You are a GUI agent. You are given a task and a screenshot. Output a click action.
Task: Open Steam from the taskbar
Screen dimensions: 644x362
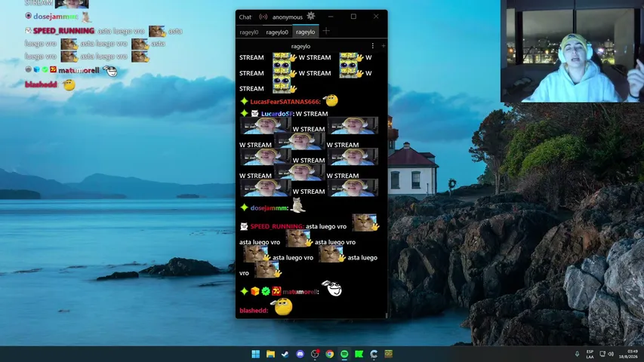pyautogui.click(x=285, y=354)
